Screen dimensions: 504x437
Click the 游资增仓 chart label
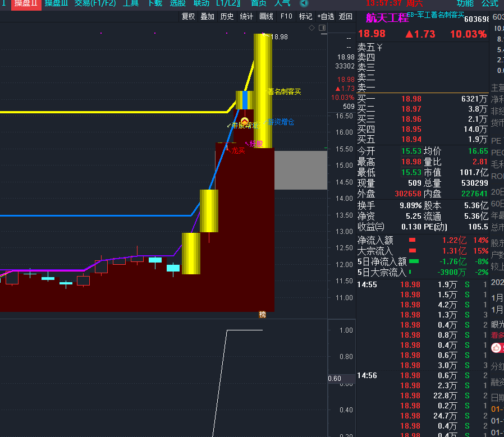point(281,122)
